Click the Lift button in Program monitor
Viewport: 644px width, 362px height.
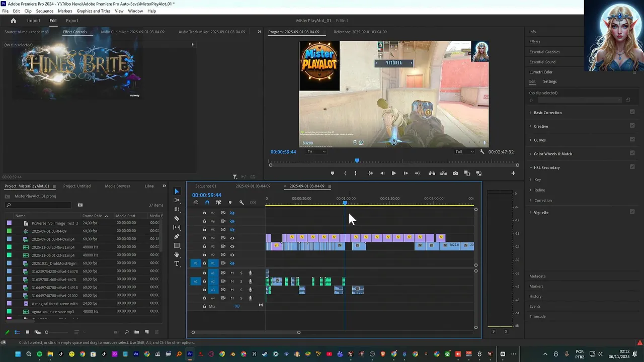pyautogui.click(x=432, y=173)
